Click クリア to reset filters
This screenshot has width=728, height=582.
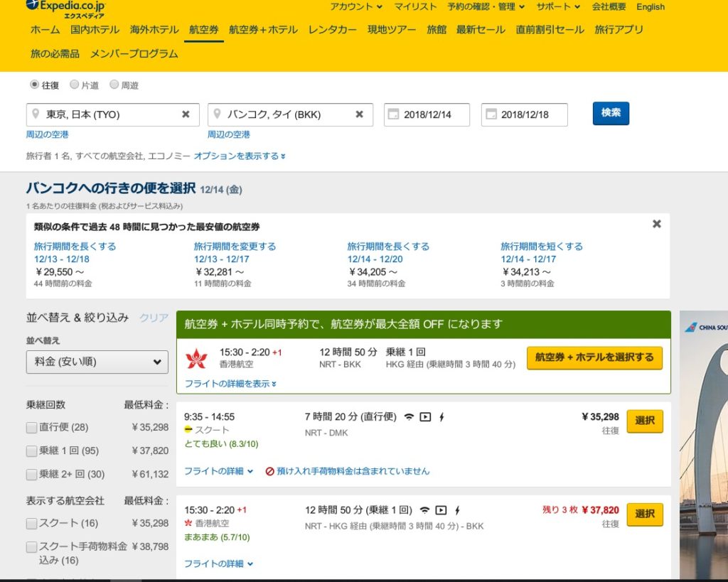click(x=154, y=318)
